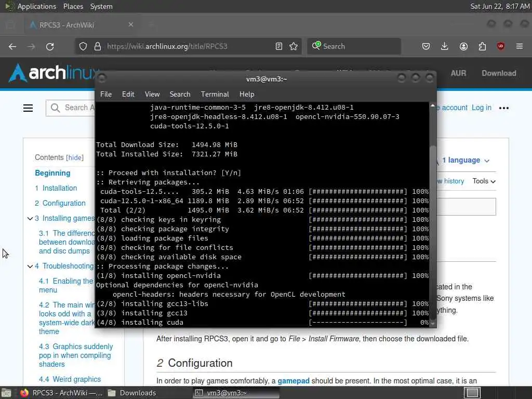Image resolution: width=532 pixels, height=399 pixels.
Task: Open the Tools dropdown on wiki page
Action: (x=484, y=181)
